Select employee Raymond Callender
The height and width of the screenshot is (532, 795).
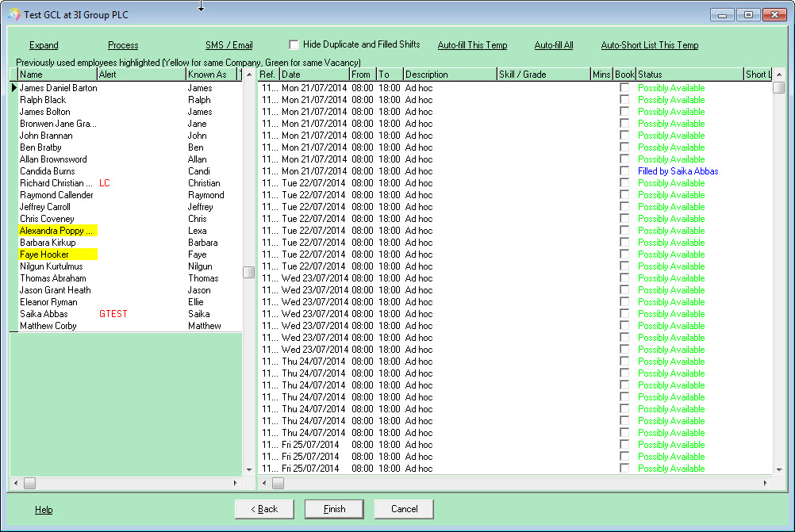point(56,195)
